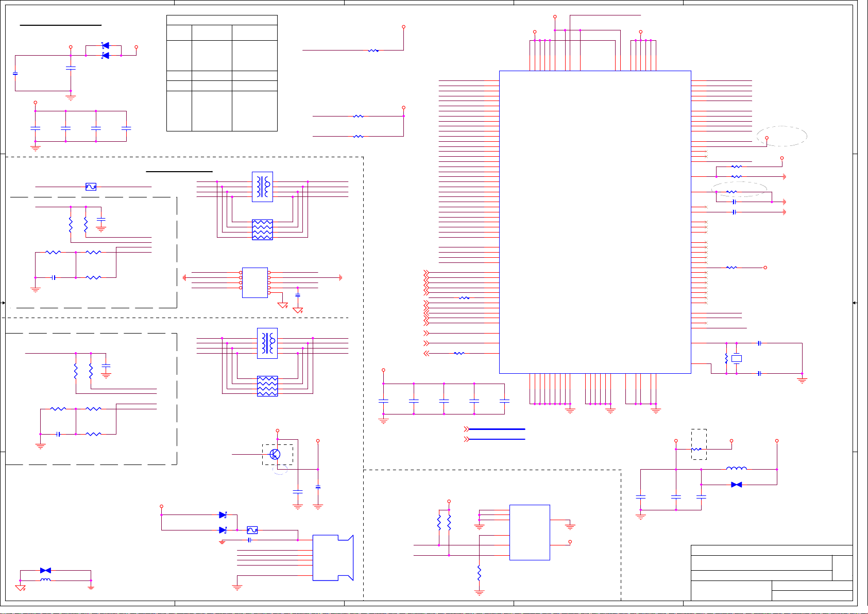Select the upper Schottky diode at top left
Image resolution: width=868 pixels, height=614 pixels.
[x=106, y=45]
